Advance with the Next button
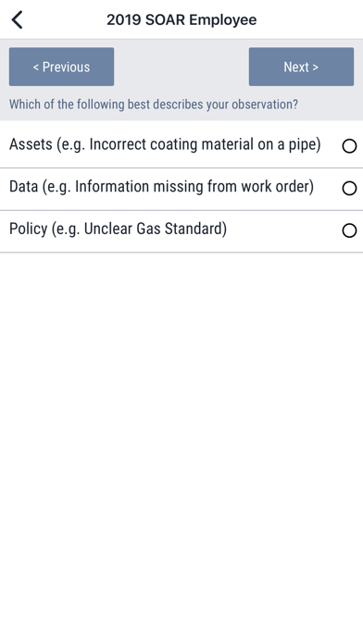Screen dimensions: 363x644 click(301, 67)
